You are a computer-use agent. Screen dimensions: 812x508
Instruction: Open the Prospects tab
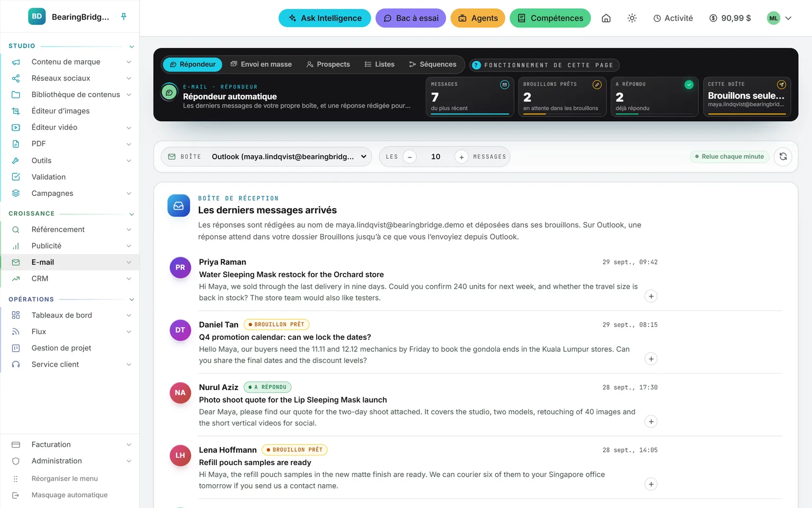[328, 65]
